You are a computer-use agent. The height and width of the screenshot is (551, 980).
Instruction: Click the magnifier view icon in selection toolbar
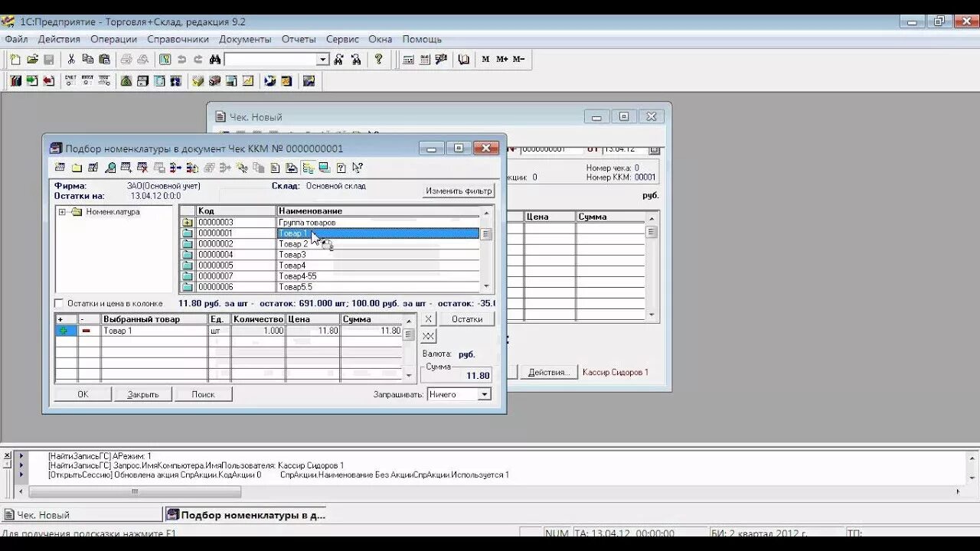tap(110, 168)
